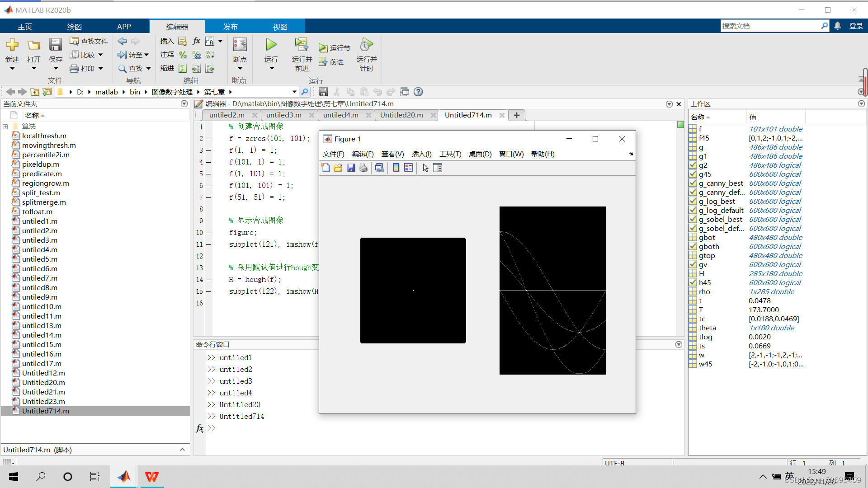
Task: Click Insert Legend icon in Figure 1
Action: click(409, 168)
